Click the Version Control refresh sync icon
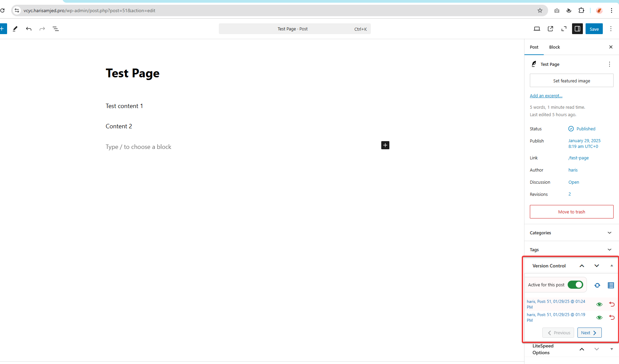Screen dimensions: 619x364 [597, 285]
